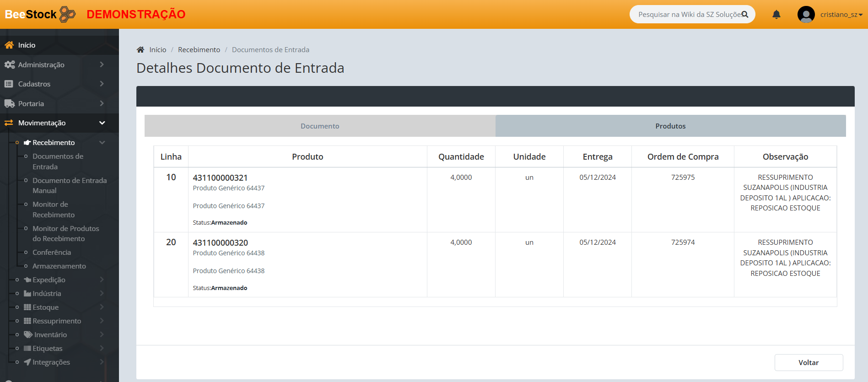Open Recebimento breadcrumb link
The image size is (868, 382).
point(199,50)
